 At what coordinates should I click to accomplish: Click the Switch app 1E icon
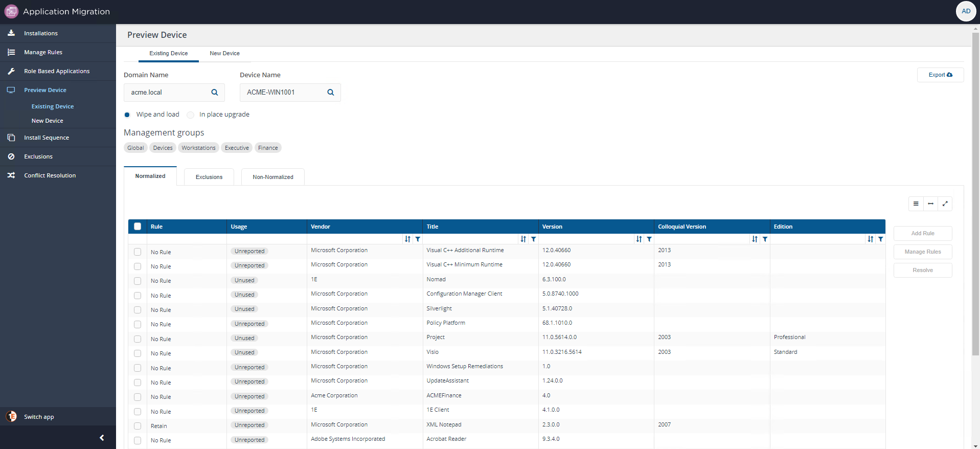pyautogui.click(x=11, y=416)
